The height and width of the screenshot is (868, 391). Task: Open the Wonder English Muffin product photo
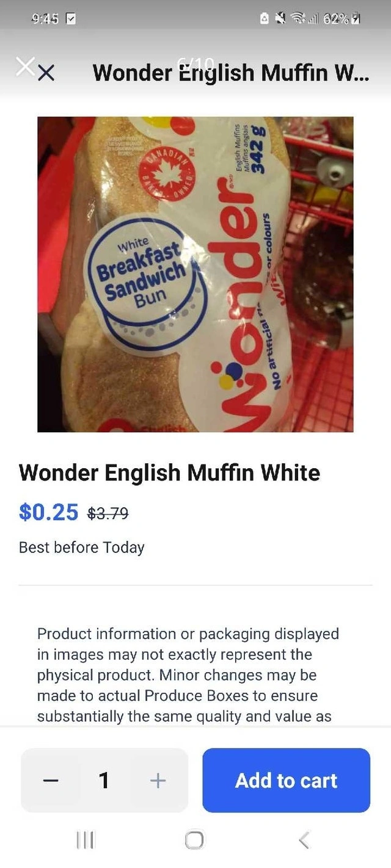pos(195,274)
